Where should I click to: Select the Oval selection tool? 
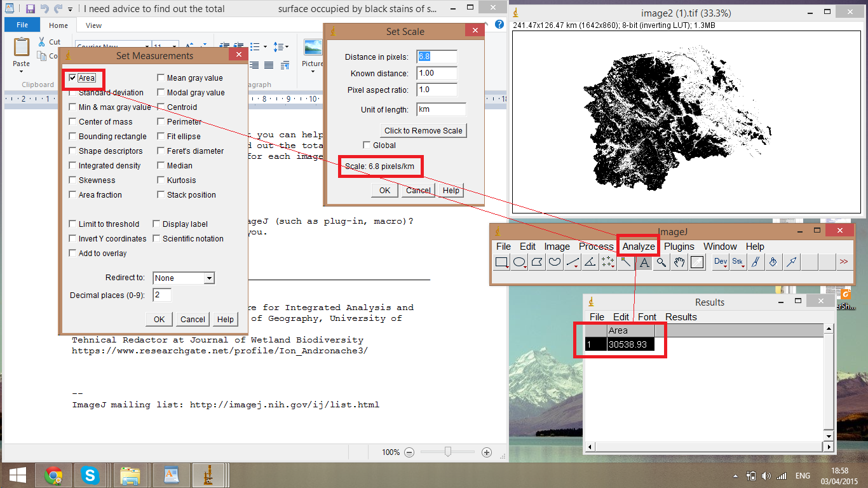519,262
